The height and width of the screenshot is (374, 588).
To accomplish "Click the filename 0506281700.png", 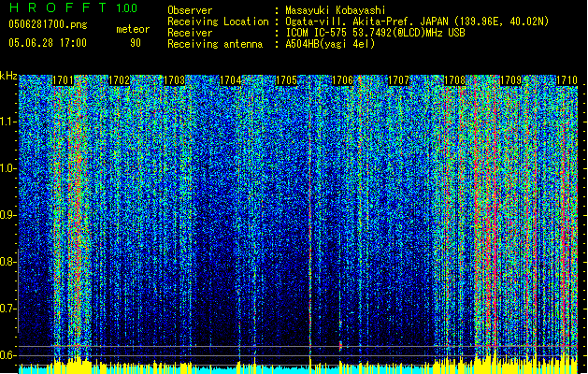I will (x=48, y=25).
